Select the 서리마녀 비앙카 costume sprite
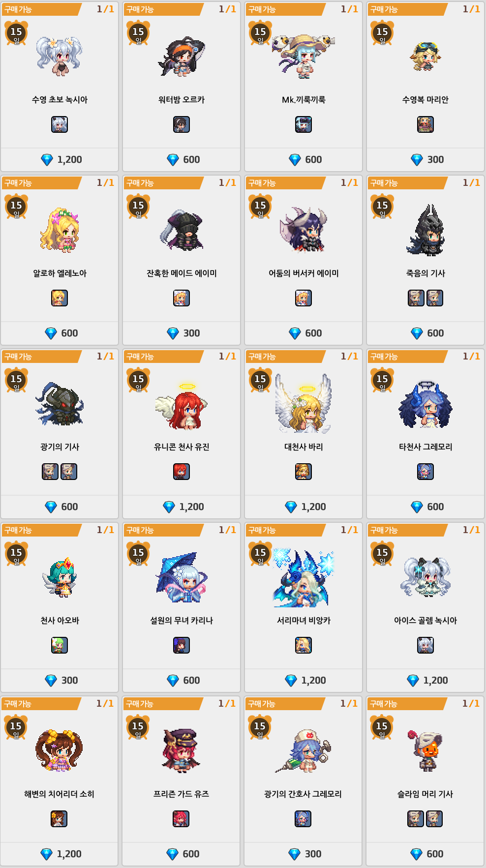Screen dimensions: 486x868 [x=304, y=578]
